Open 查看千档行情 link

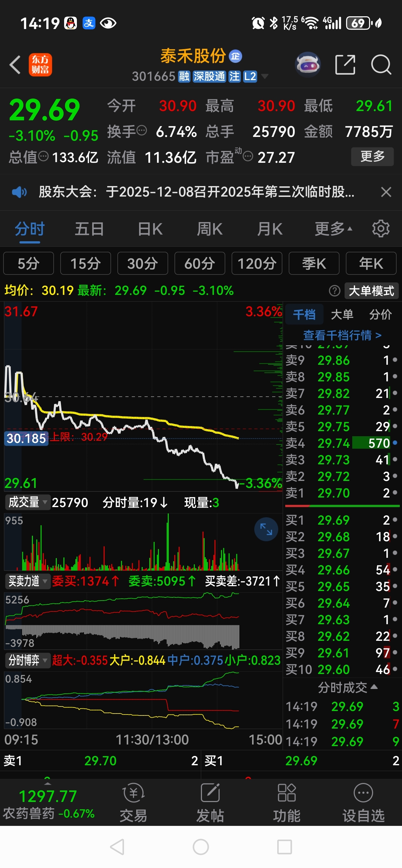click(x=342, y=335)
